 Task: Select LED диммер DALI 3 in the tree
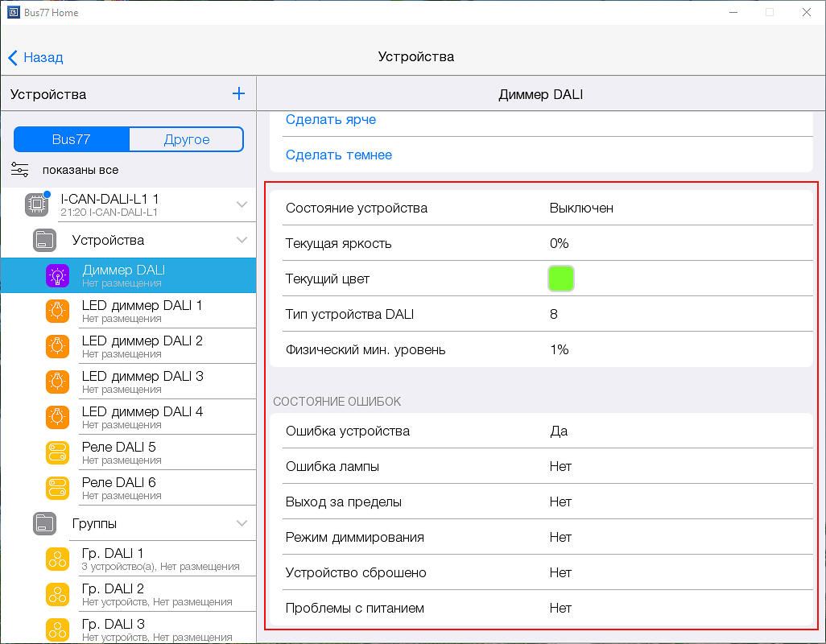129,382
